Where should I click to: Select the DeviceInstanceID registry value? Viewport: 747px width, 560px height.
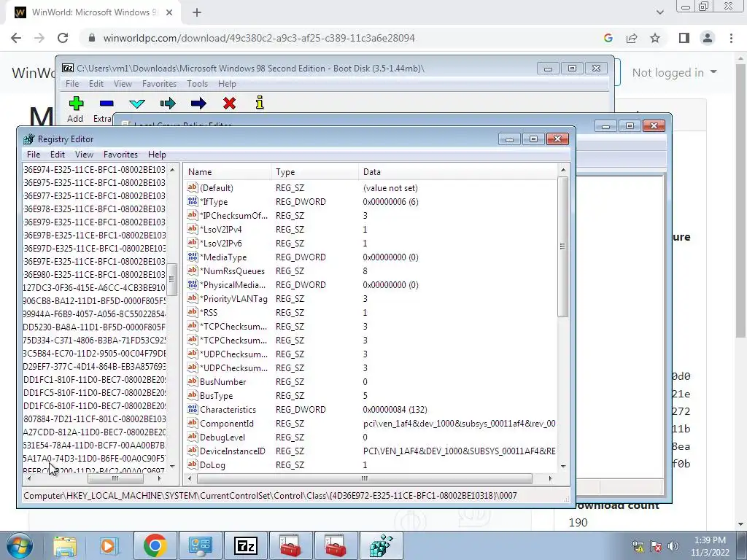click(232, 451)
